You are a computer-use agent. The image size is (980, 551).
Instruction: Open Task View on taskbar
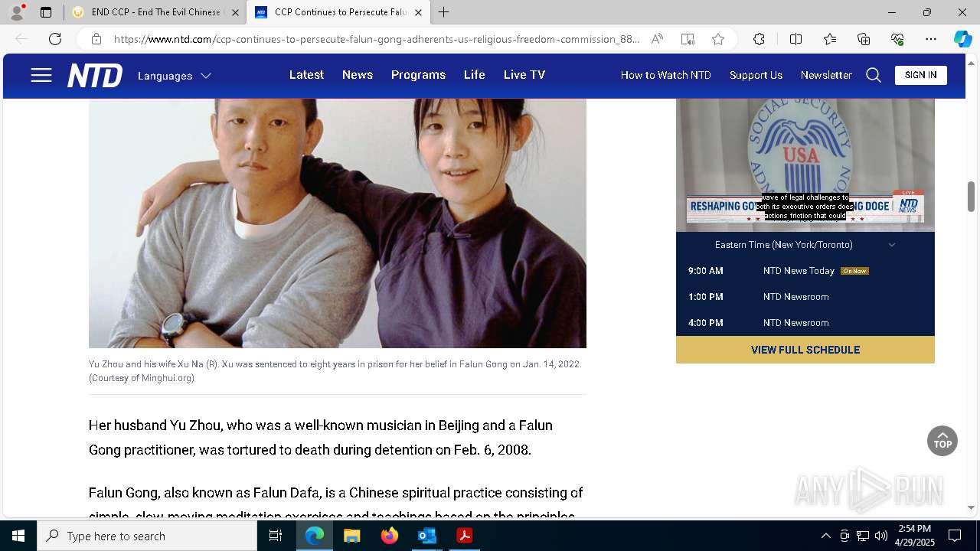(x=276, y=536)
